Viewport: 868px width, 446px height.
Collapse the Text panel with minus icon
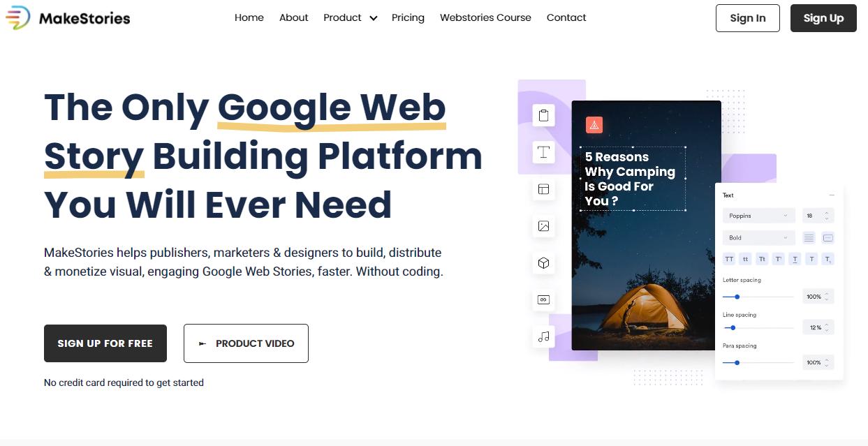click(x=832, y=195)
